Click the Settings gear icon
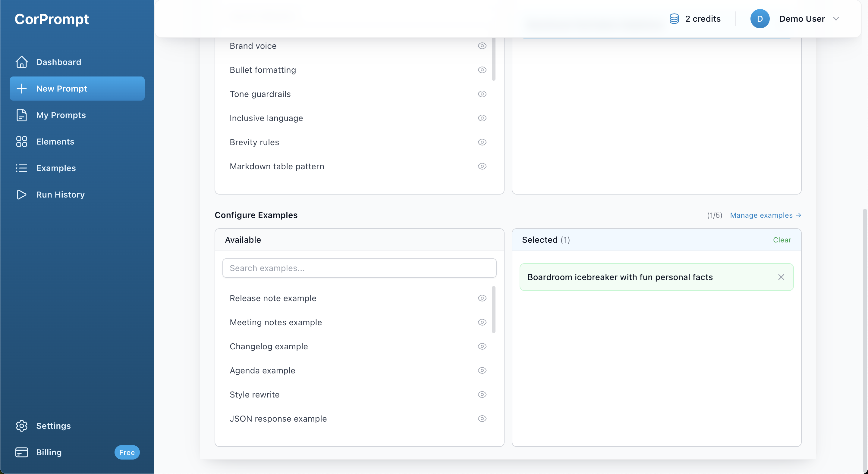Screen dimensions: 868x474 (22, 426)
